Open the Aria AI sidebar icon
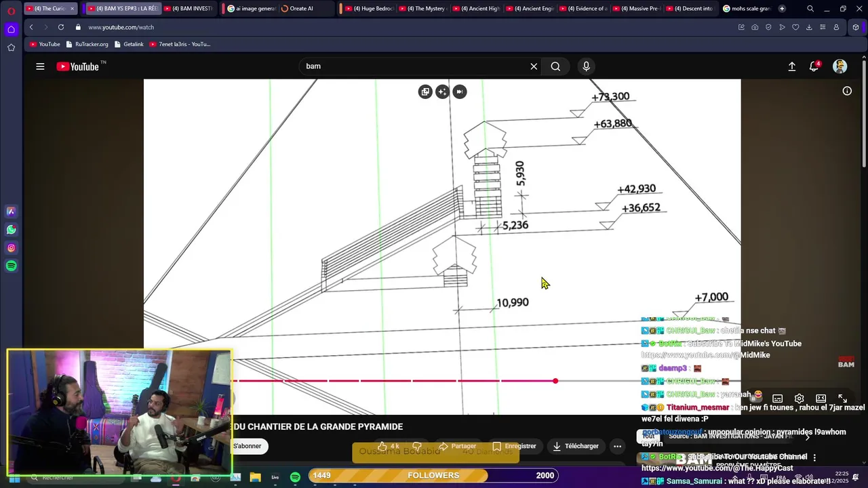 [x=11, y=211]
